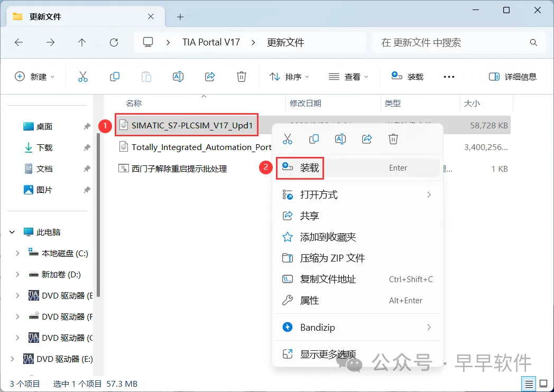
Task: Click the Rename icon in the context menu
Action: click(x=340, y=139)
